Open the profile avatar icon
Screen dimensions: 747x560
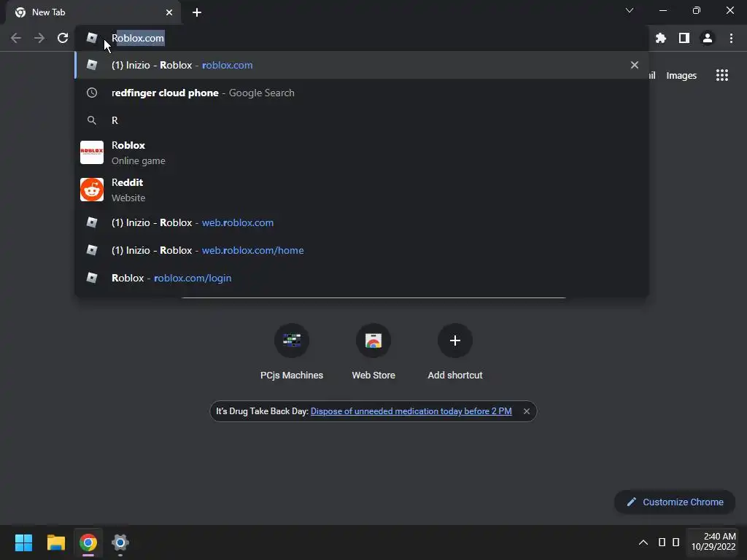click(x=708, y=38)
